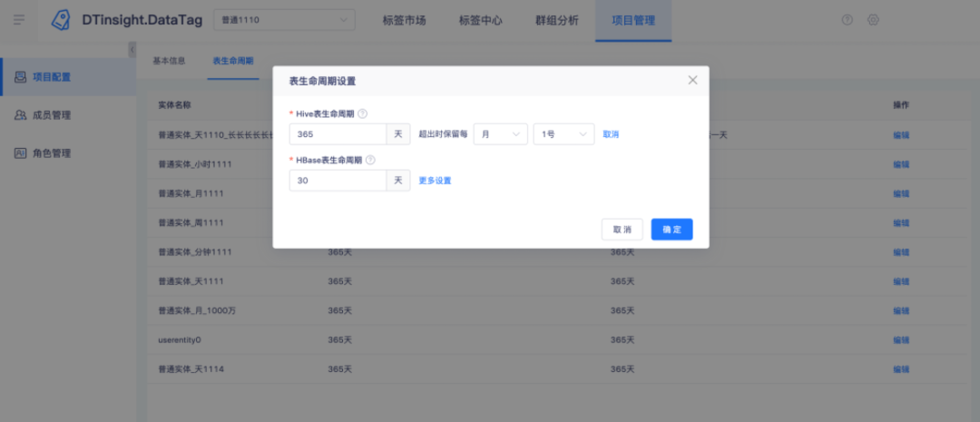This screenshot has width=980, height=422.
Task: Click help icon next to Hive表生命周期
Action: pos(362,113)
